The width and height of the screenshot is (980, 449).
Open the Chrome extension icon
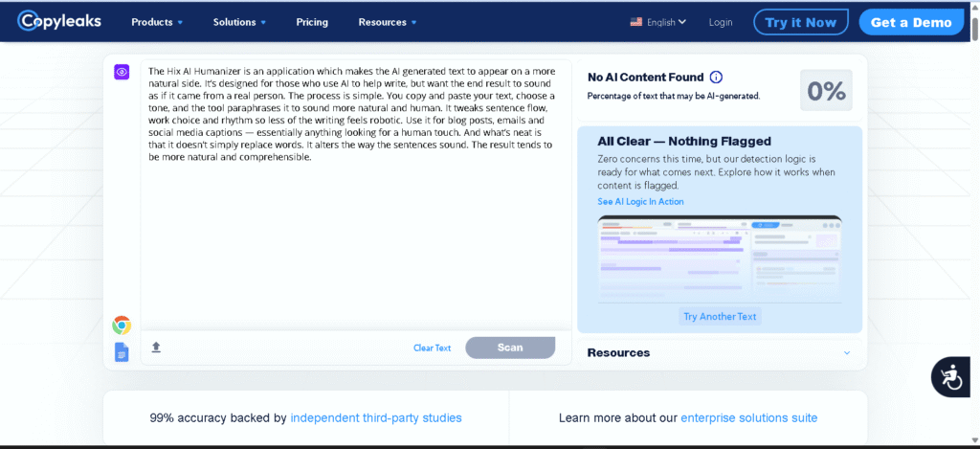(x=122, y=326)
